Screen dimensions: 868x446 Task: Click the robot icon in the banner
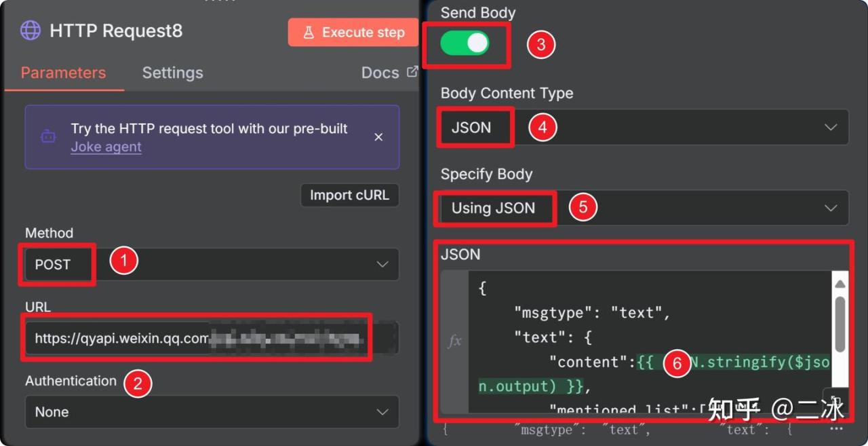tap(48, 136)
